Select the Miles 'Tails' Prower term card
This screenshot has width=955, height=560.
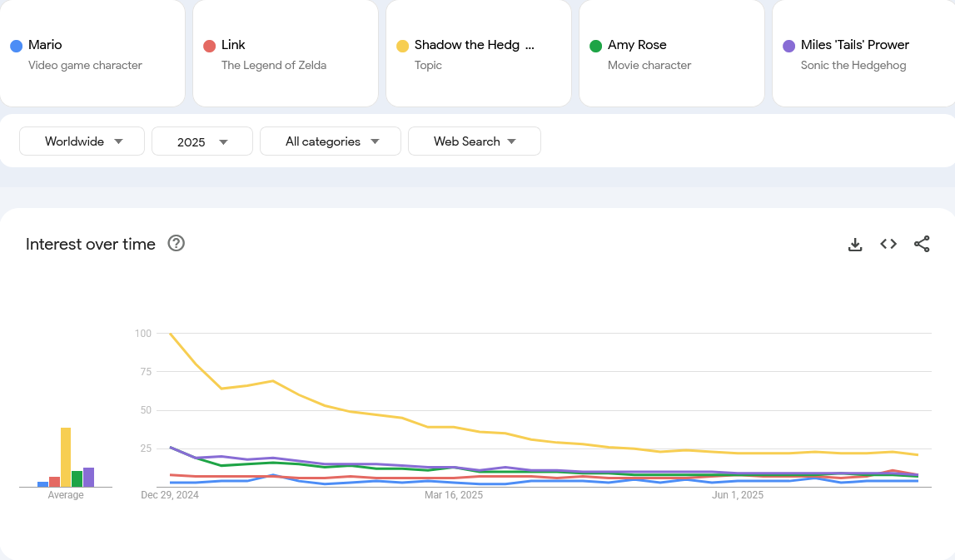pyautogui.click(x=863, y=53)
